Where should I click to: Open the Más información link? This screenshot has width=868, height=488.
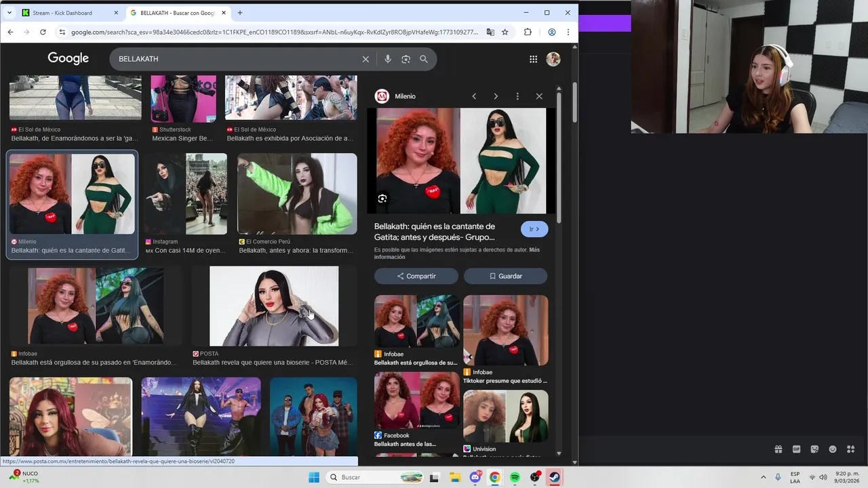tap(456, 253)
